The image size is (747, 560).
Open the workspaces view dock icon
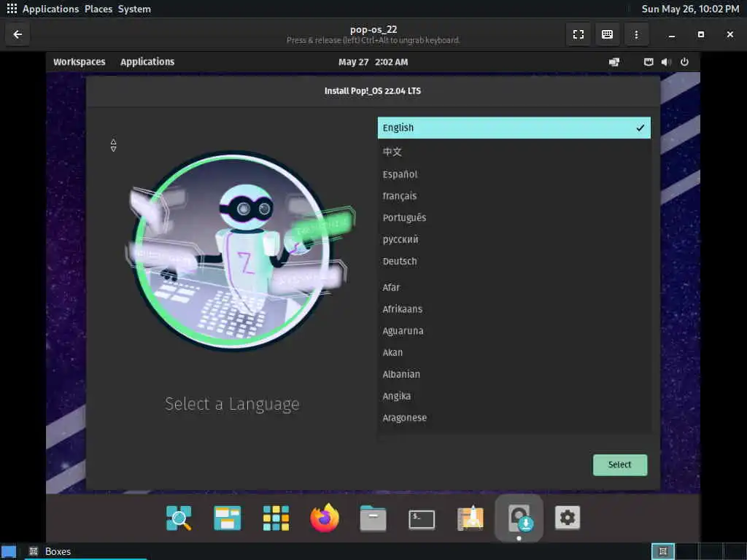pyautogui.click(x=228, y=518)
